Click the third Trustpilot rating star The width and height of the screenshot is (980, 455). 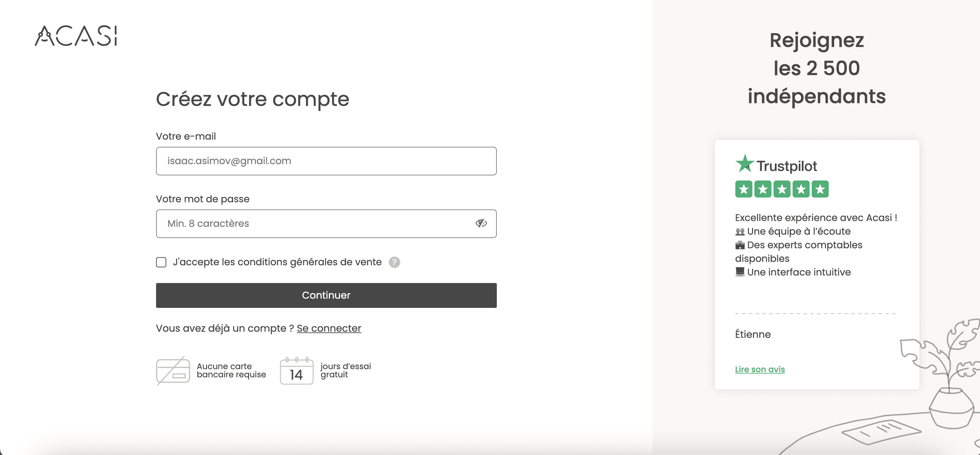pos(782,189)
